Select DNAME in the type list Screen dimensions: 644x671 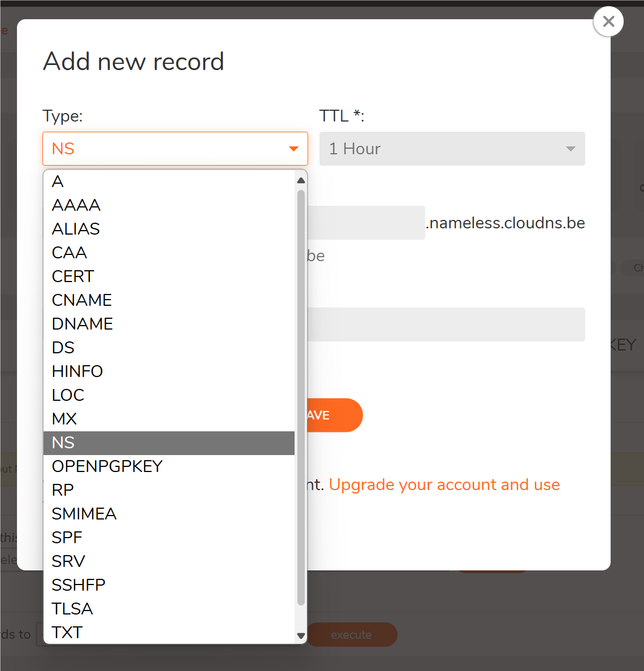[x=169, y=324]
